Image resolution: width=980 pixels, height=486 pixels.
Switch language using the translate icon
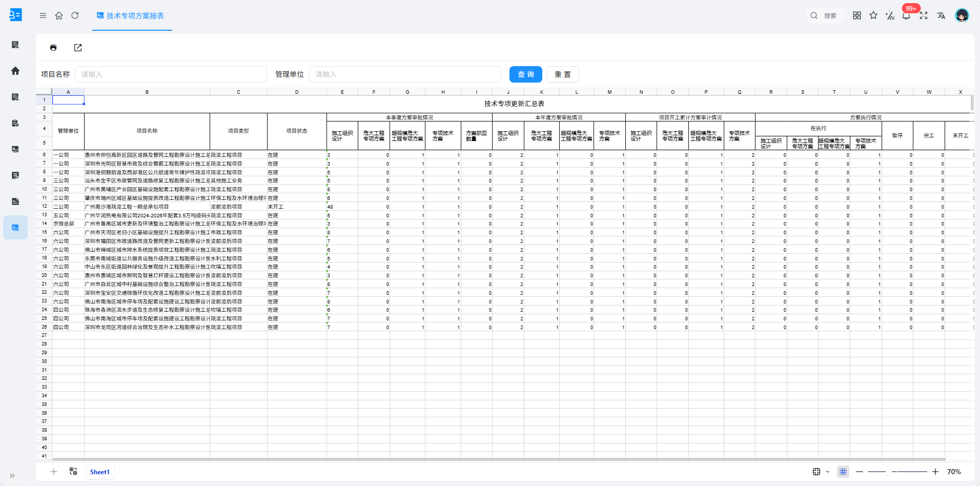[941, 15]
